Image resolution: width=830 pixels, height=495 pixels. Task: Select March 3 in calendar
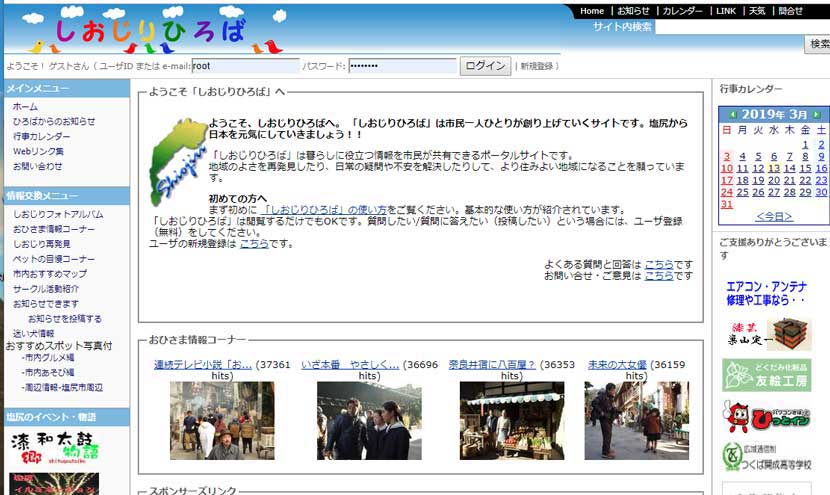[x=727, y=156]
